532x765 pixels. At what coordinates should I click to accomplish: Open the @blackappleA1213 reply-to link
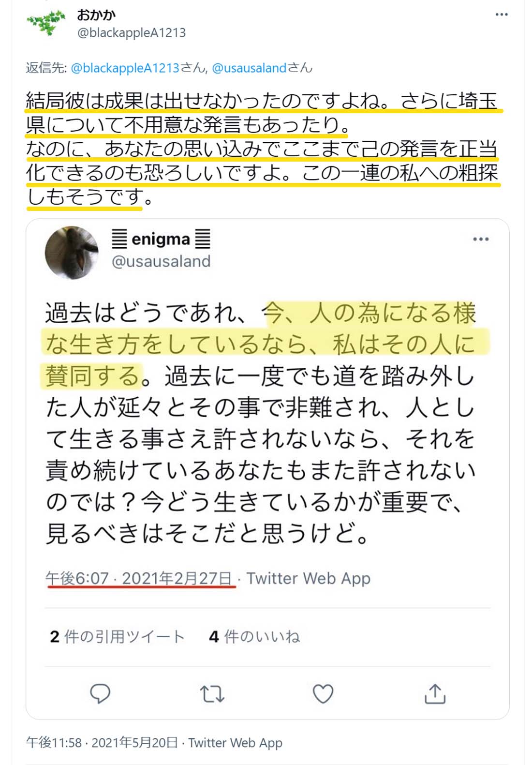[x=125, y=68]
